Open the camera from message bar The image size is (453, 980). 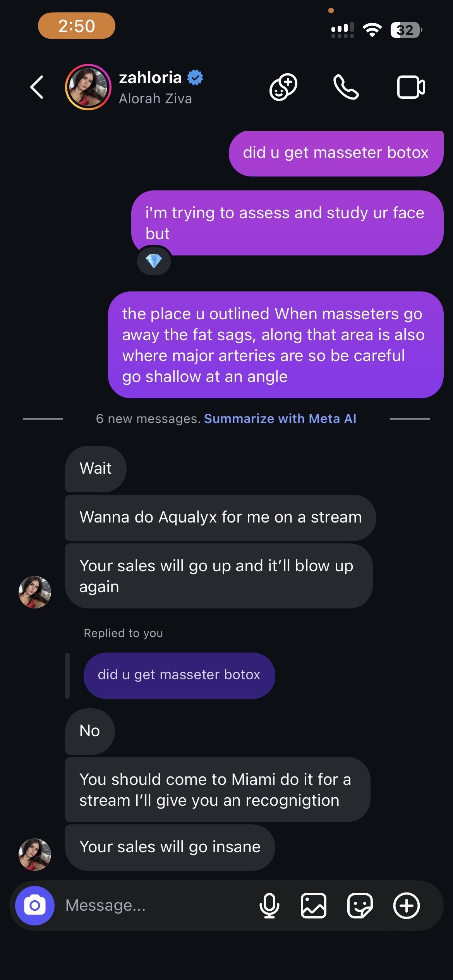pos(35,905)
